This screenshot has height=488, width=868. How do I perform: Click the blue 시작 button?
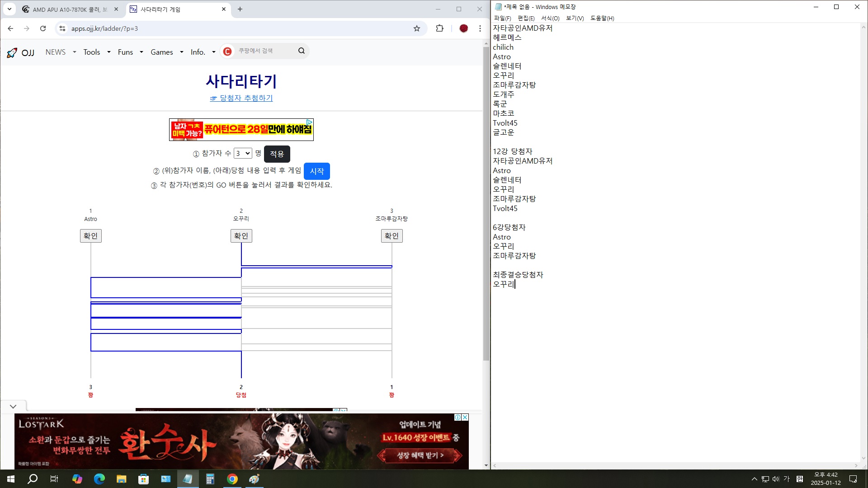(317, 171)
